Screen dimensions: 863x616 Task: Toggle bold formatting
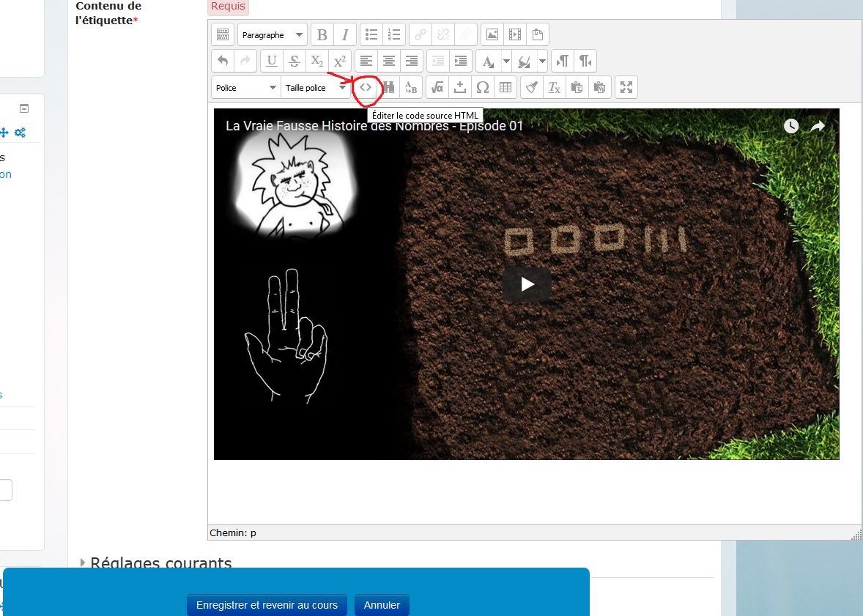pos(322,35)
